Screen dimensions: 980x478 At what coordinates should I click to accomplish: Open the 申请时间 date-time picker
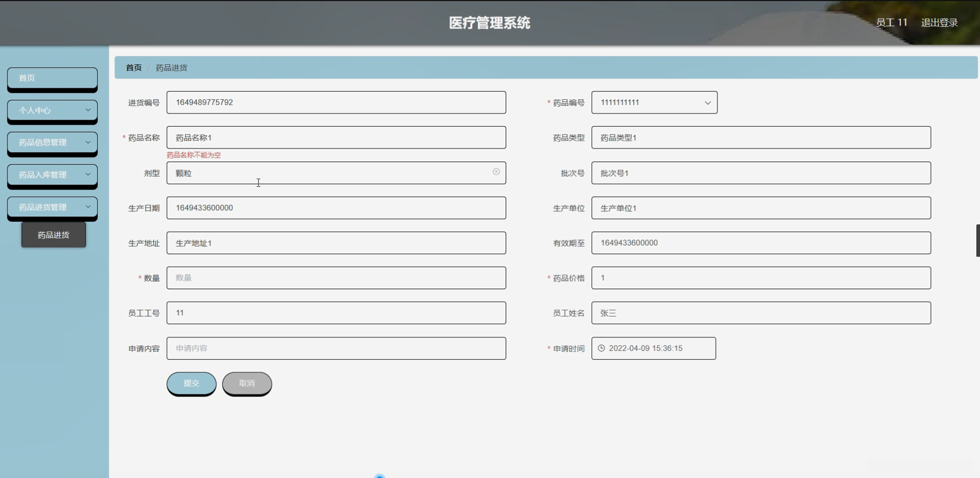pos(654,348)
